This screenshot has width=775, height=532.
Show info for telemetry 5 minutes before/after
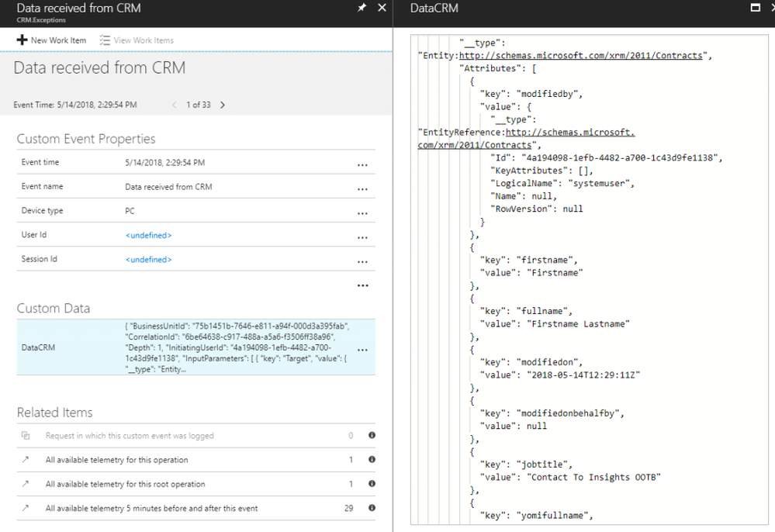pos(372,508)
